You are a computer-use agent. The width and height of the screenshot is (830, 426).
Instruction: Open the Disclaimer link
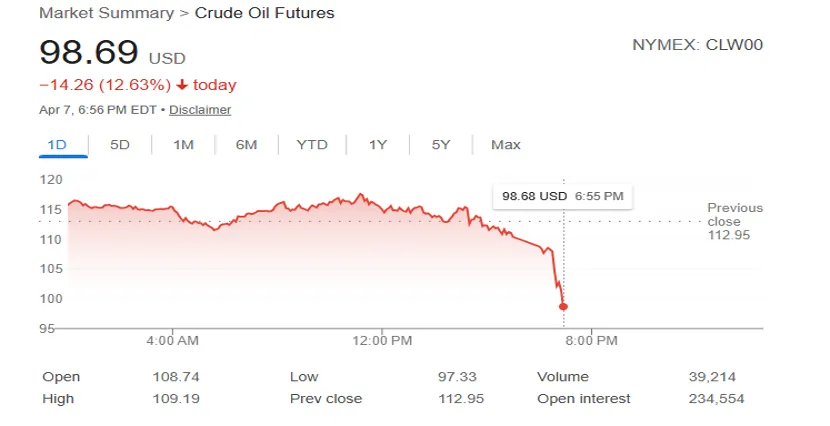coord(200,110)
